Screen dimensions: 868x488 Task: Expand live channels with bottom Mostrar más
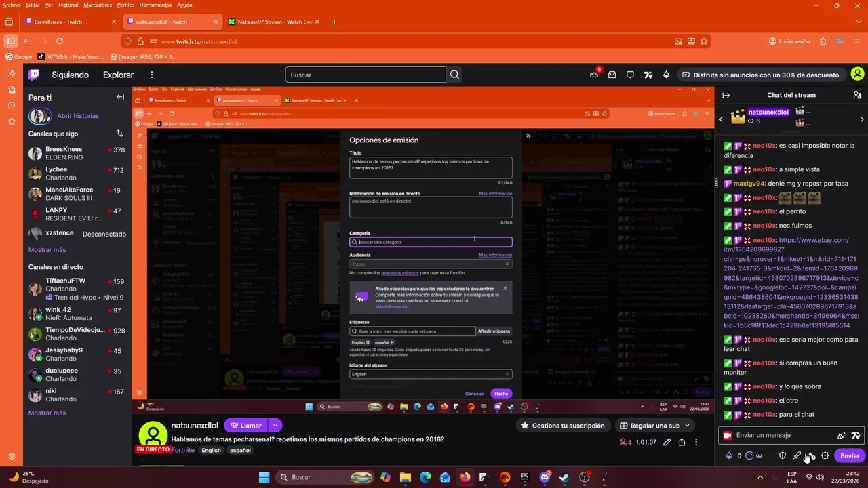(47, 413)
